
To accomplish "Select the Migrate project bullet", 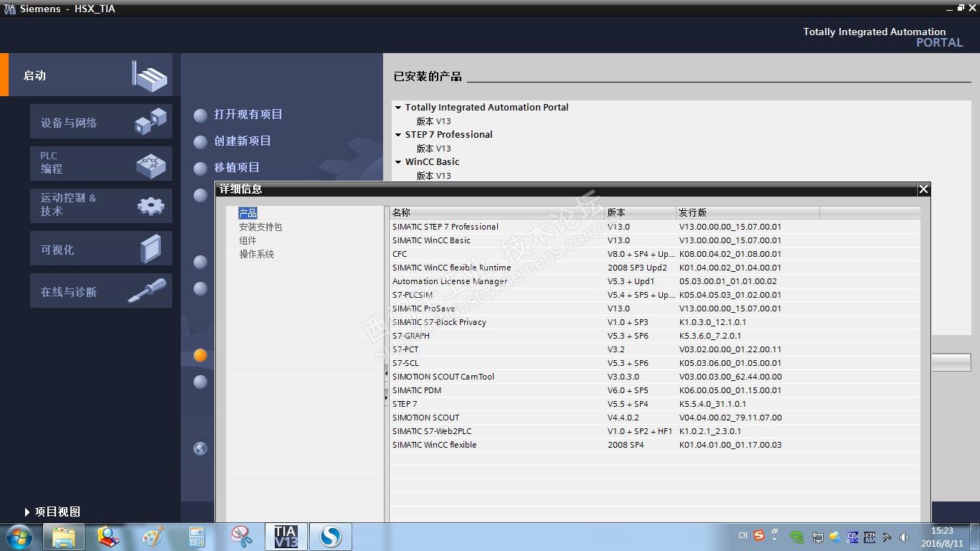I will tap(201, 169).
